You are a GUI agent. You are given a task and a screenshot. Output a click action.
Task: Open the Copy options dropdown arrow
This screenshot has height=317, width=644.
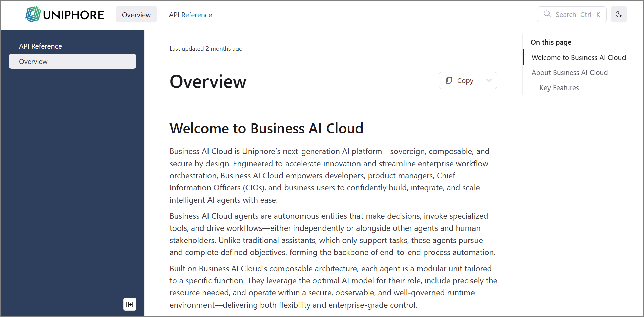tap(489, 80)
